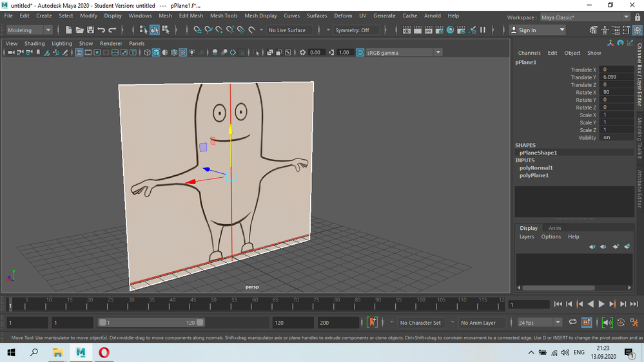Viewport: 644px width, 362px height.
Task: Select the polyPlane1 input node
Action: (534, 175)
